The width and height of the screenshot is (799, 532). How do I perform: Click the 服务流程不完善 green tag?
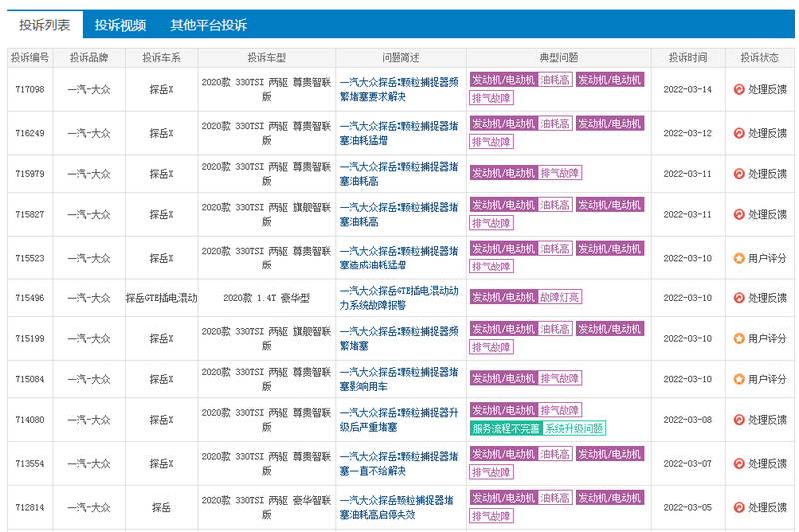coord(506,428)
